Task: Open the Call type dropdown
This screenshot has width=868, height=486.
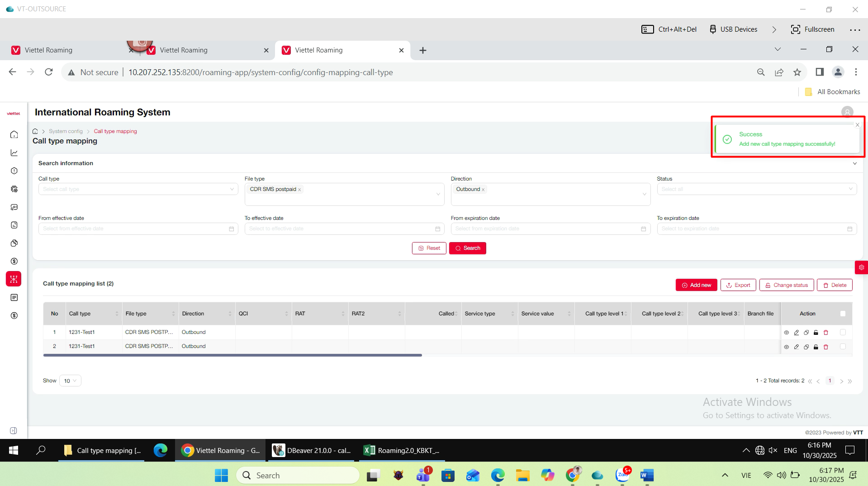Action: (x=138, y=189)
